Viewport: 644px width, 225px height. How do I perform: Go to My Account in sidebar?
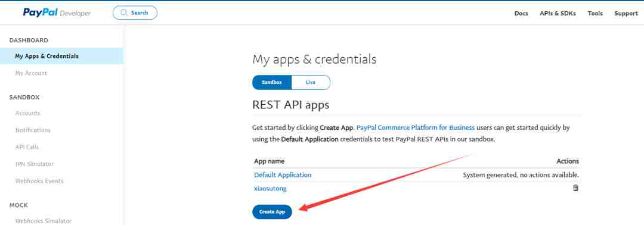click(x=31, y=73)
